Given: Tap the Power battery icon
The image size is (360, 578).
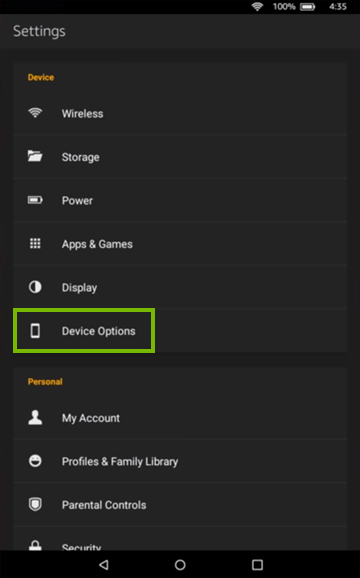Looking at the screenshot, I should coord(35,200).
